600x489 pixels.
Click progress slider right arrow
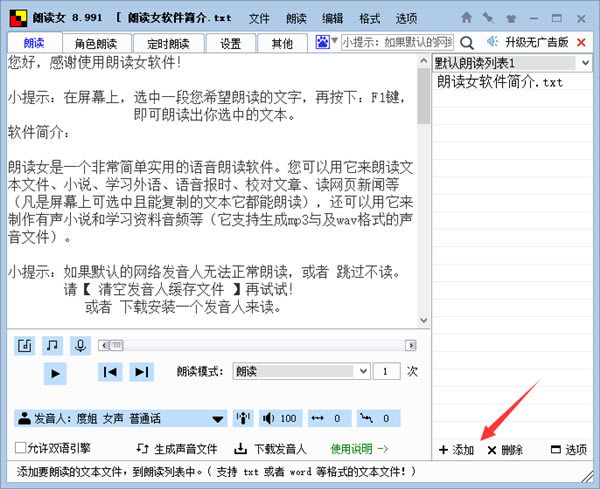click(411, 346)
